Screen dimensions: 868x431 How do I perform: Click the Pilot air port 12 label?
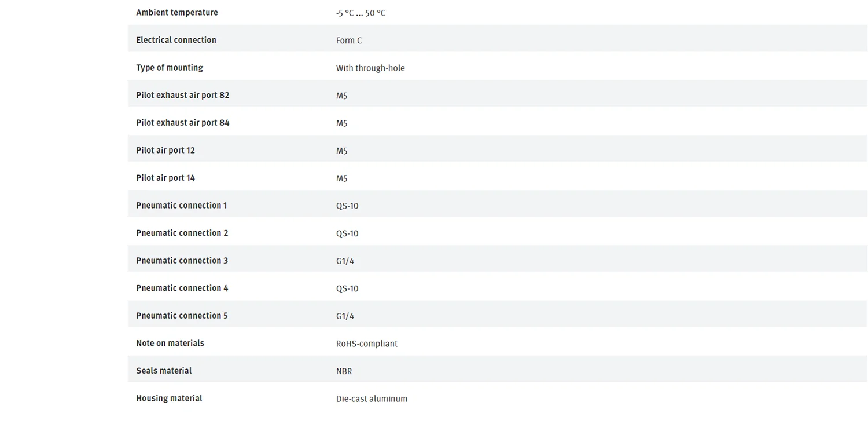(165, 151)
